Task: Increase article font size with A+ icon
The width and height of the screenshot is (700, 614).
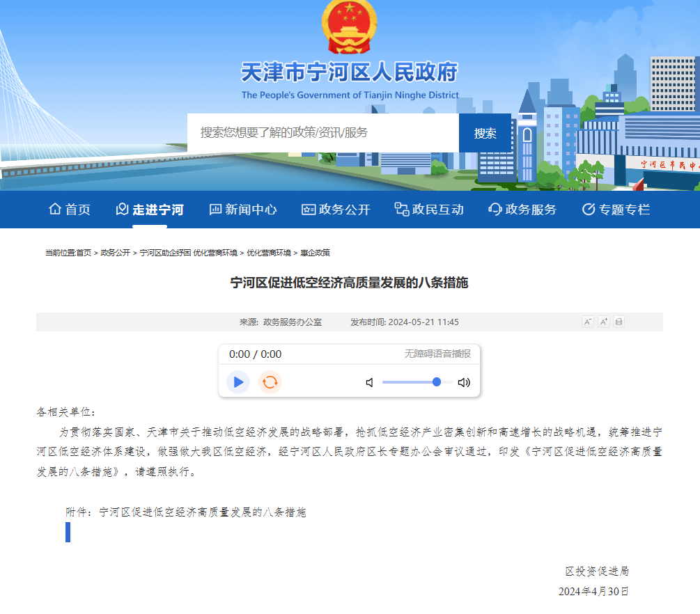Action: (x=603, y=321)
